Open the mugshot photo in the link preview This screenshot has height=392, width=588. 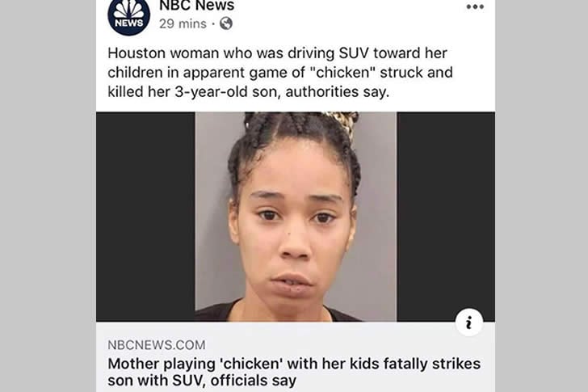point(296,217)
